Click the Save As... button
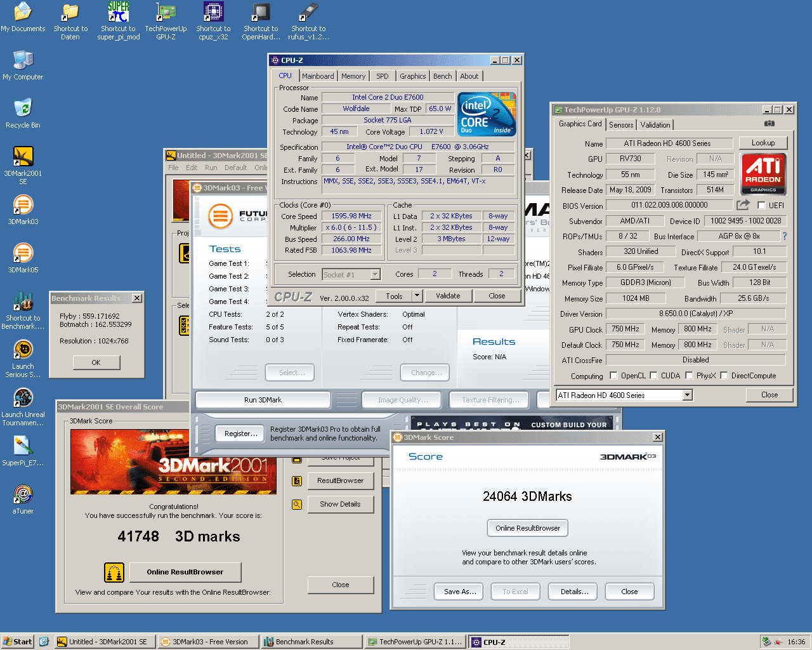The width and height of the screenshot is (812, 650). pos(460,592)
